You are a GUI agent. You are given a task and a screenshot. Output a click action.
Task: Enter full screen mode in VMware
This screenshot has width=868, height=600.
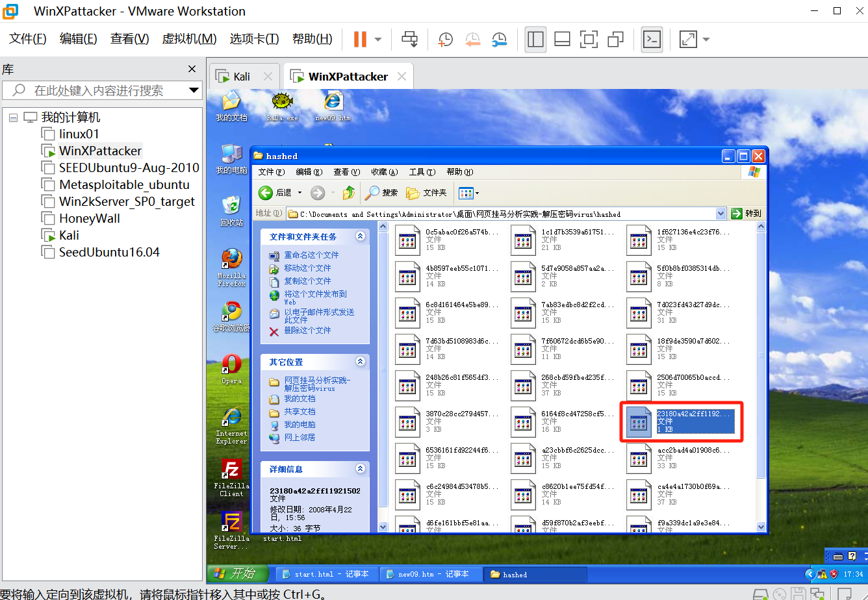click(x=589, y=39)
